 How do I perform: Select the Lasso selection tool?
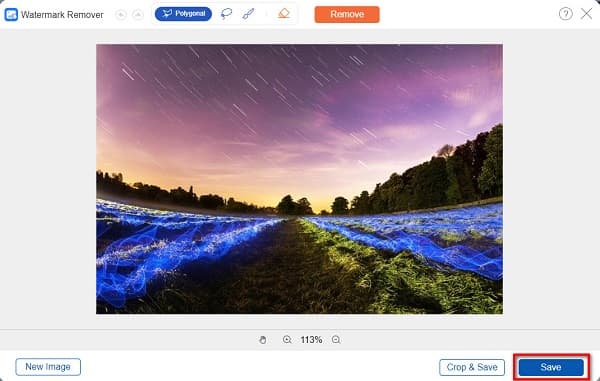(x=227, y=14)
